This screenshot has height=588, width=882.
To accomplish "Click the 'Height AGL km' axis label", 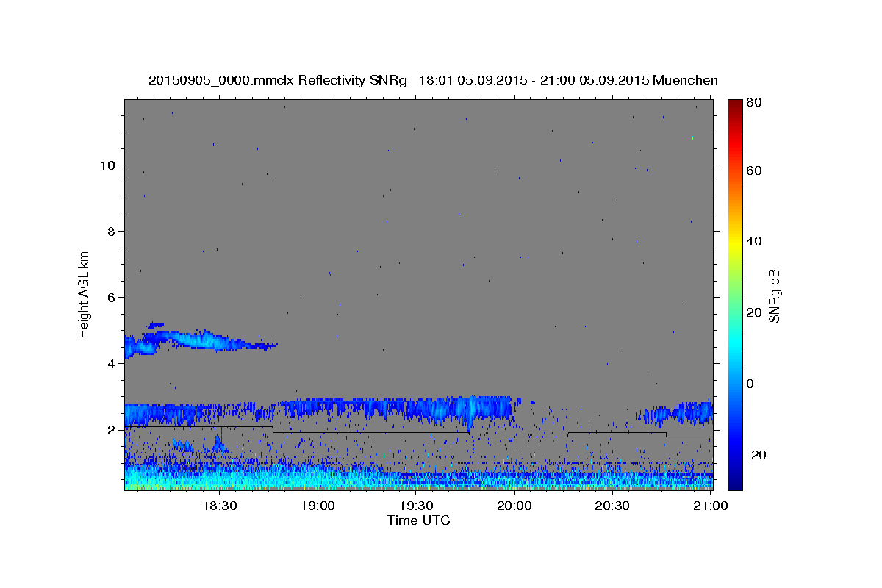I will (85, 295).
